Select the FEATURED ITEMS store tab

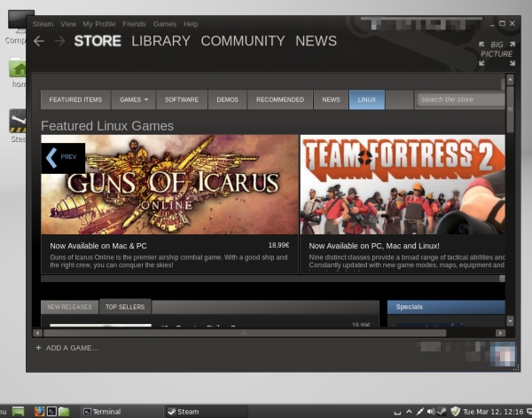[75, 99]
